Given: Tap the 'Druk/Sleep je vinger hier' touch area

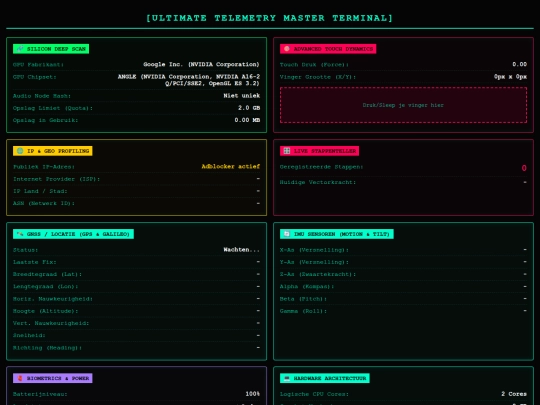Looking at the screenshot, I should coord(403,105).
